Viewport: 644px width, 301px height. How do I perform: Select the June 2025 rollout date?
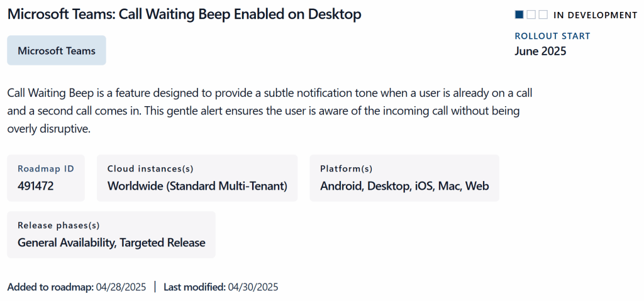click(x=540, y=51)
